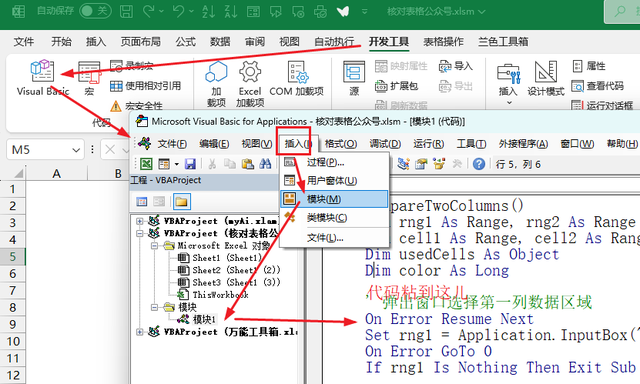Open the workbook name dropdown 核对表格公众号.xlsm
Viewport: 640px width, 384px height.
[436, 12]
